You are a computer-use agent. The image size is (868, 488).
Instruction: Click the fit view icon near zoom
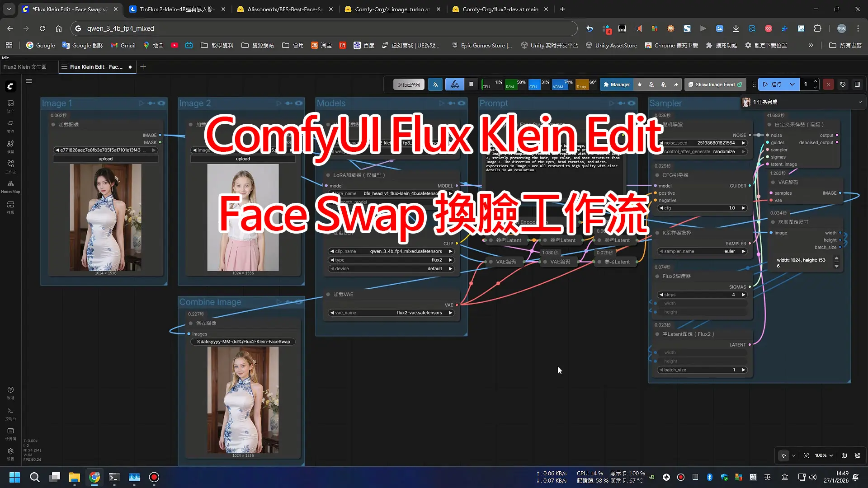pyautogui.click(x=806, y=455)
